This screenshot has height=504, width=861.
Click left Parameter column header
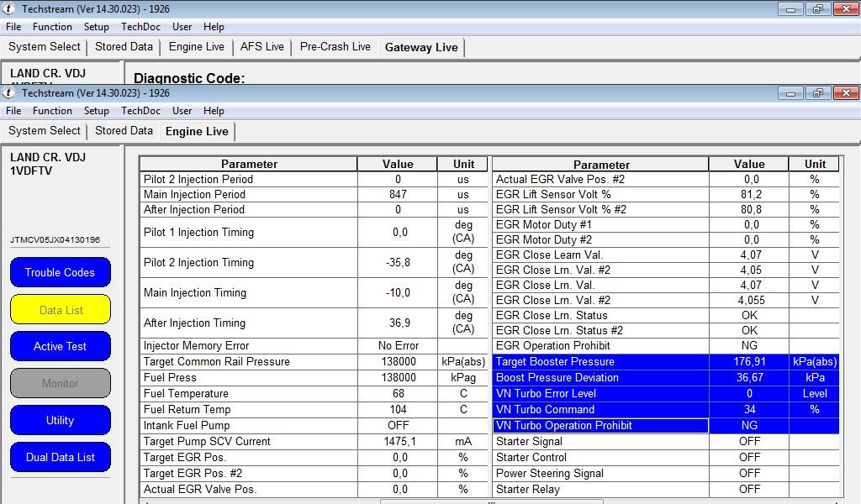(x=249, y=164)
